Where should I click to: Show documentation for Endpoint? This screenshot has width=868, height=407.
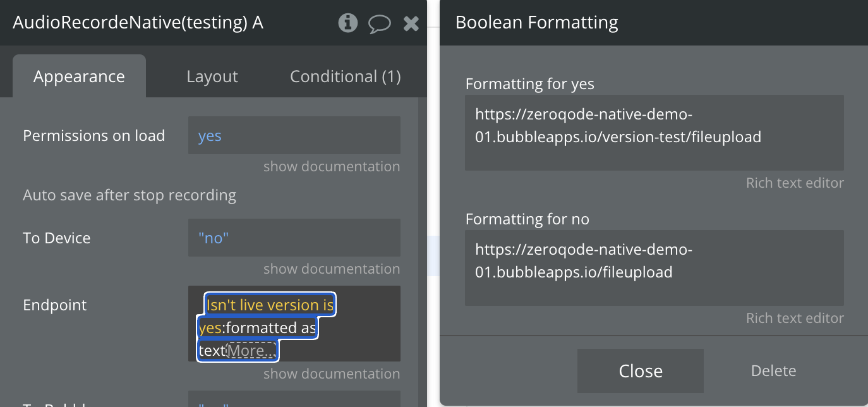click(331, 374)
